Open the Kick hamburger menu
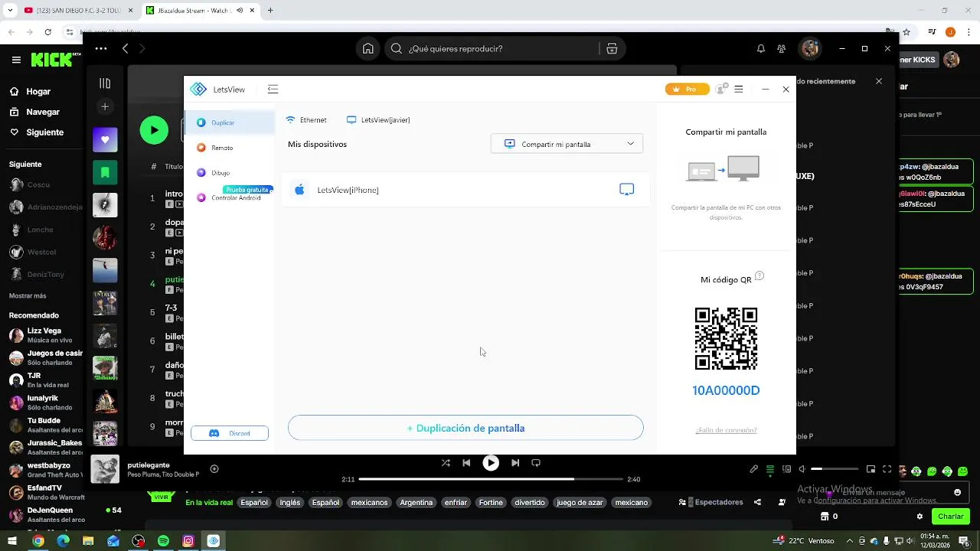The width and height of the screenshot is (980, 551). pyautogui.click(x=16, y=60)
